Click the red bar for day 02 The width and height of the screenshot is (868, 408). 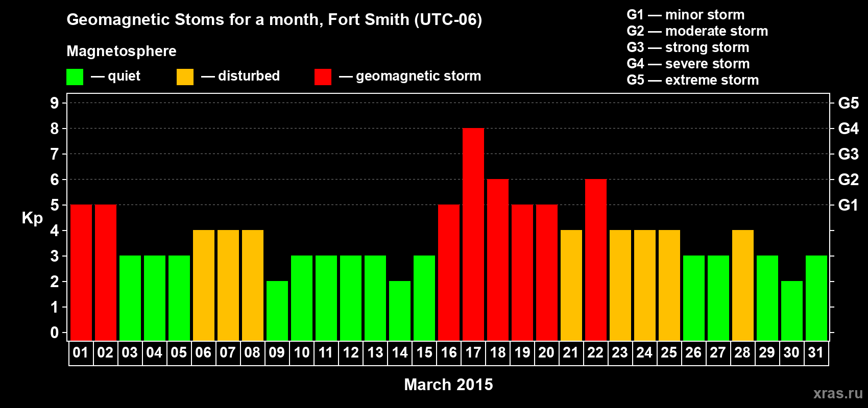click(106, 272)
